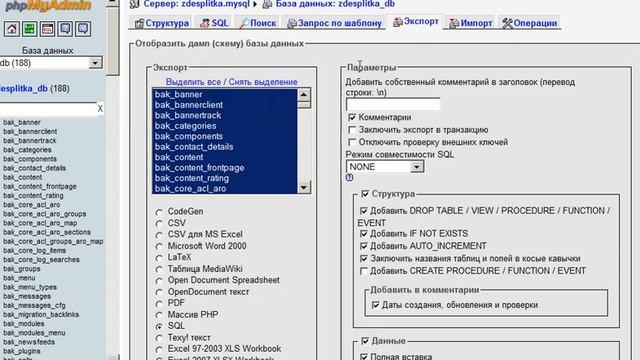This screenshot has width=640, height=360.
Task: Click the Сервер: zdesplitka.mysql breadcrumb link
Action: tap(196, 4)
